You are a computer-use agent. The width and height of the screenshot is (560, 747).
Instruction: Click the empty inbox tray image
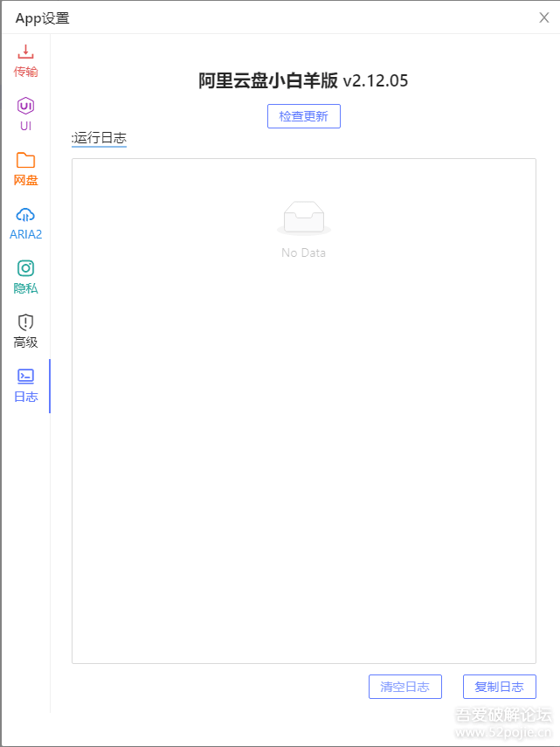(304, 218)
